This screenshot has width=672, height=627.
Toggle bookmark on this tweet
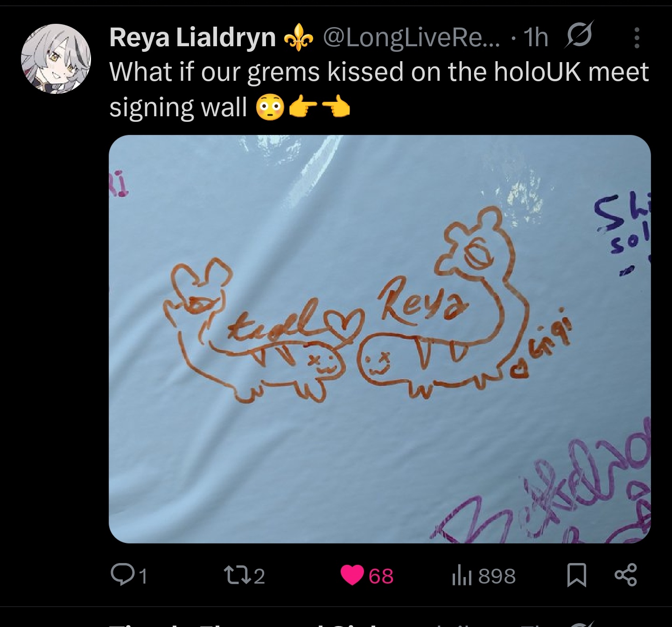click(x=577, y=576)
